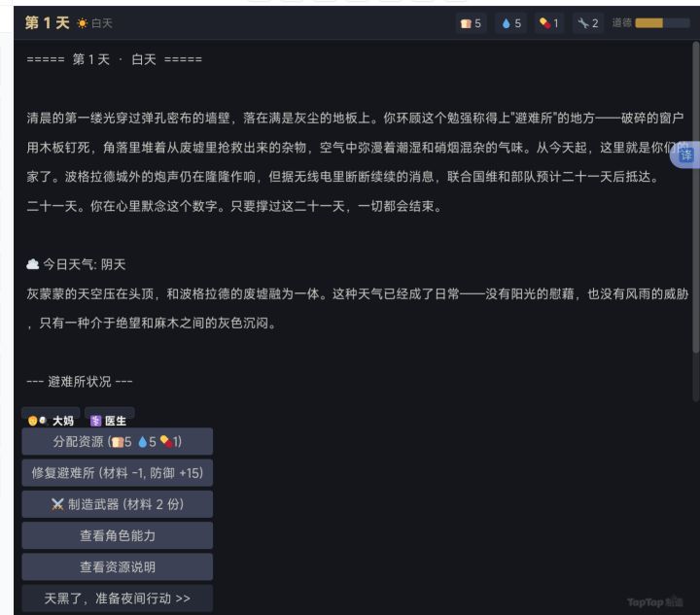Click 制造武器 (材料 2 份) button
Image resolution: width=700 pixels, height=615 pixels.
(118, 504)
